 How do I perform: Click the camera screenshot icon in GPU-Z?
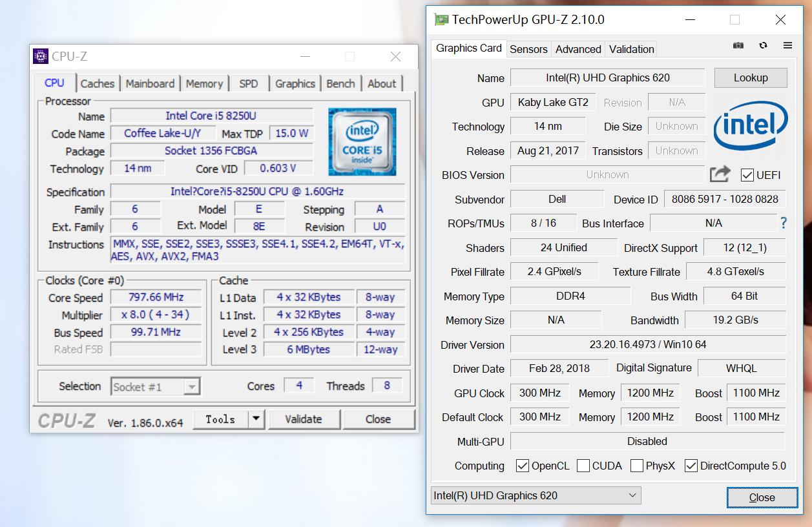click(737, 45)
